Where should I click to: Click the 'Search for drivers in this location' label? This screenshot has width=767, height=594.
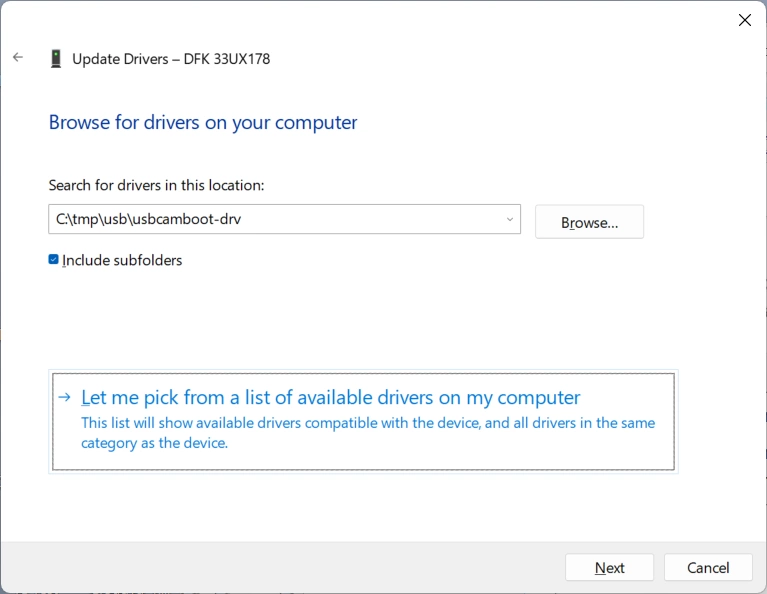156,185
